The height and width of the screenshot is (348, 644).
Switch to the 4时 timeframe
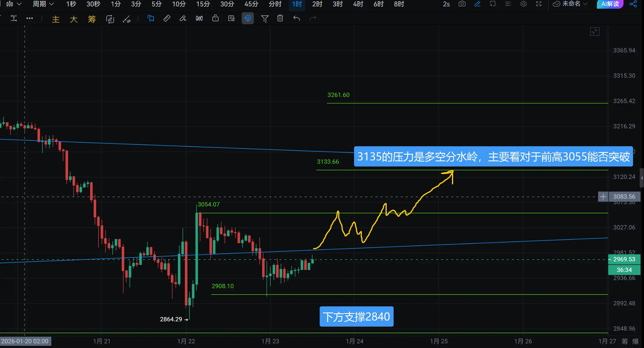coord(358,4)
